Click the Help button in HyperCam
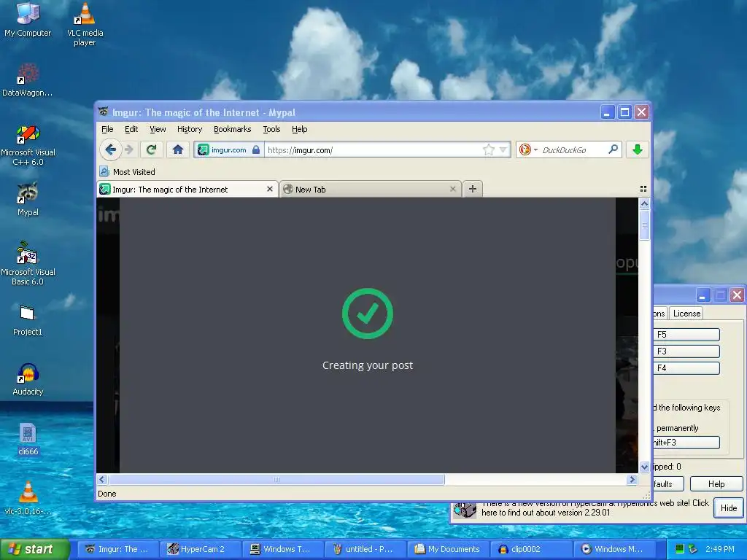 coord(716,484)
